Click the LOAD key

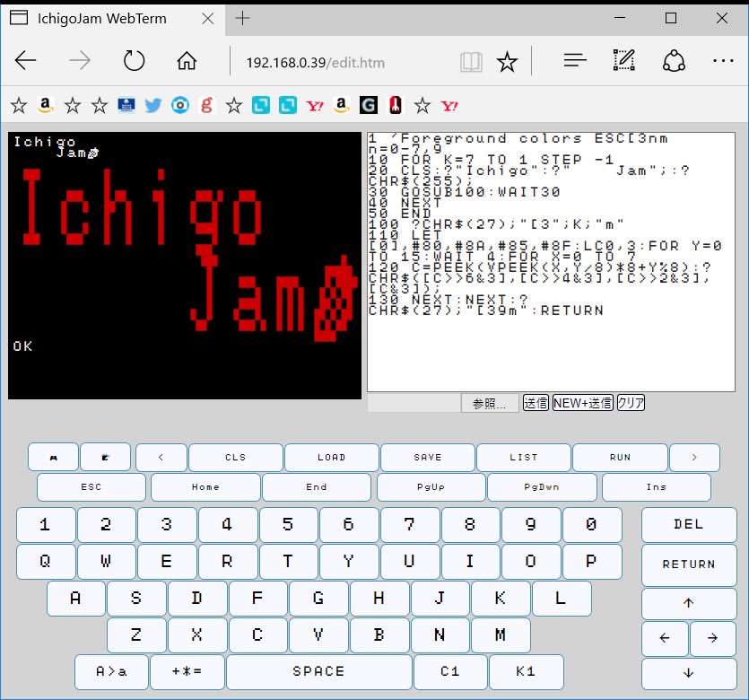(x=332, y=458)
